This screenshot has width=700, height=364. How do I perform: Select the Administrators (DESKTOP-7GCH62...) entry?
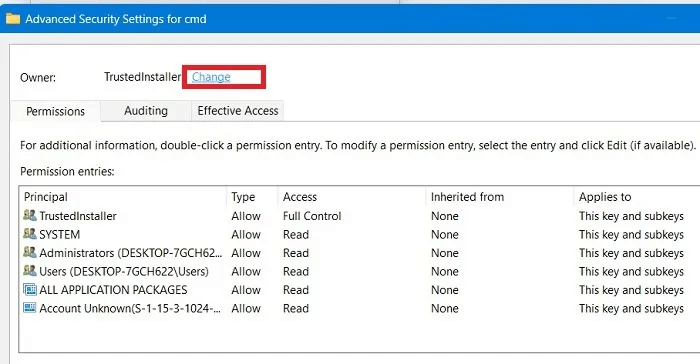(359, 253)
